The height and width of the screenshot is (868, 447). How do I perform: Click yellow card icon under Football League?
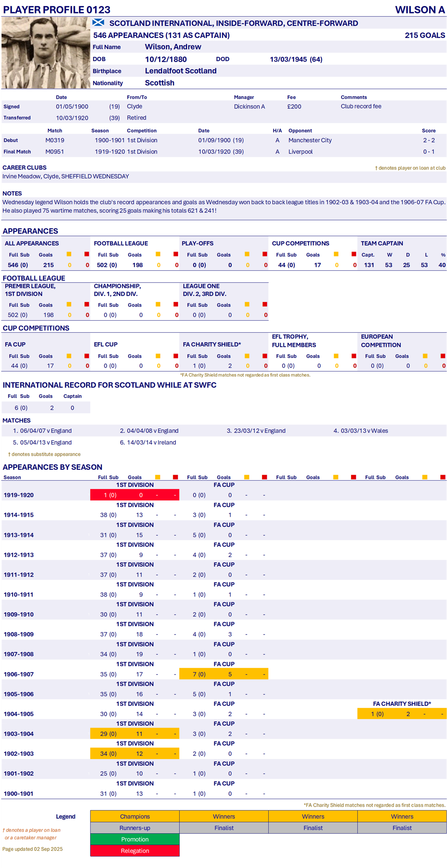(x=158, y=254)
